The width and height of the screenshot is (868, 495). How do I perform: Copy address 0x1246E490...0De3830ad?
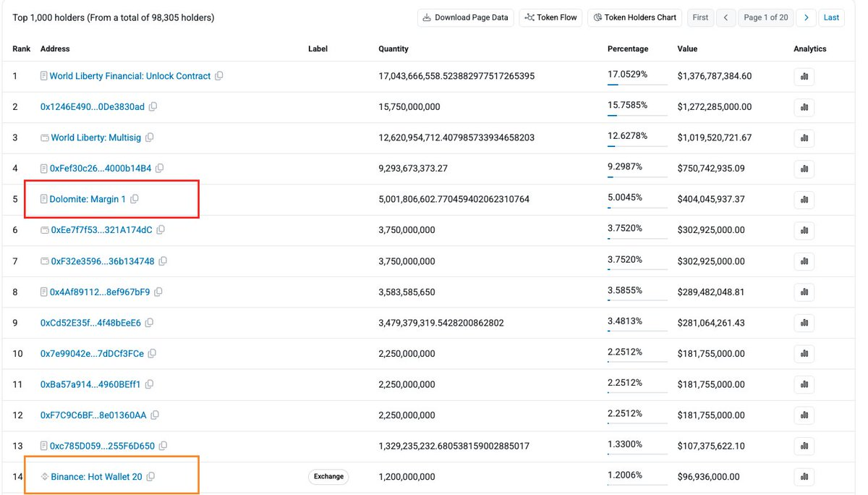153,107
